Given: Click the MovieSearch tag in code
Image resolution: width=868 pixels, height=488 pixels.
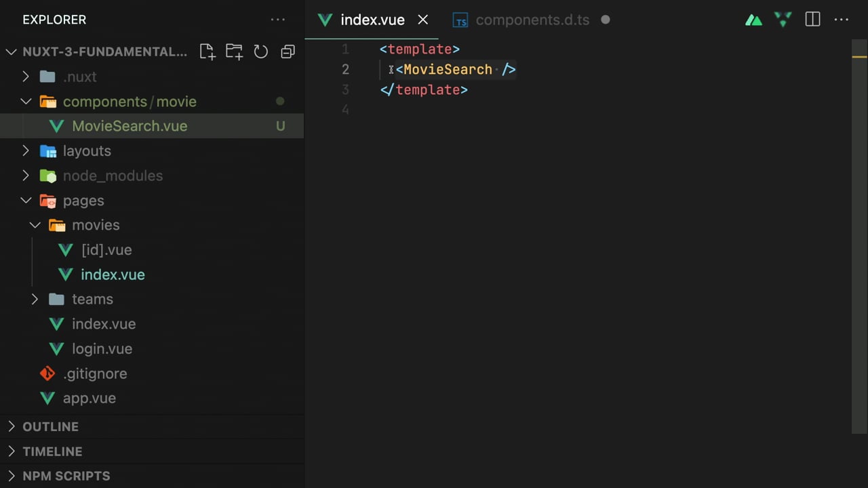Looking at the screenshot, I should (448, 69).
